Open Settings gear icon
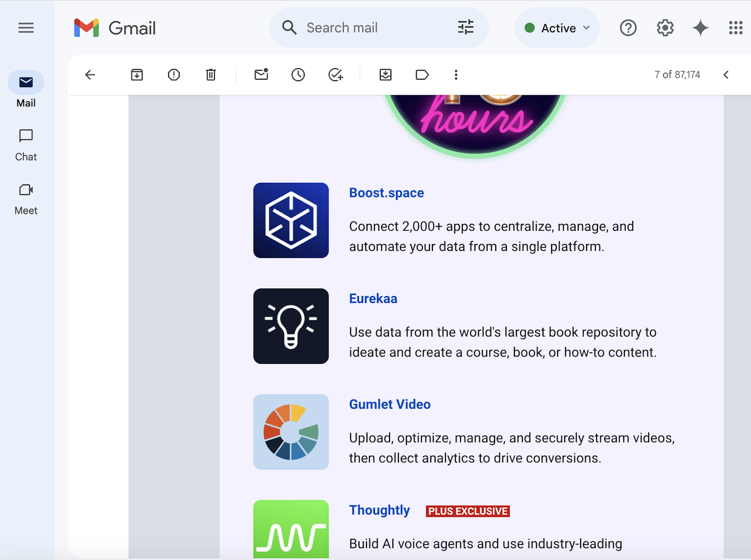This screenshot has height=560, width=751. [665, 28]
